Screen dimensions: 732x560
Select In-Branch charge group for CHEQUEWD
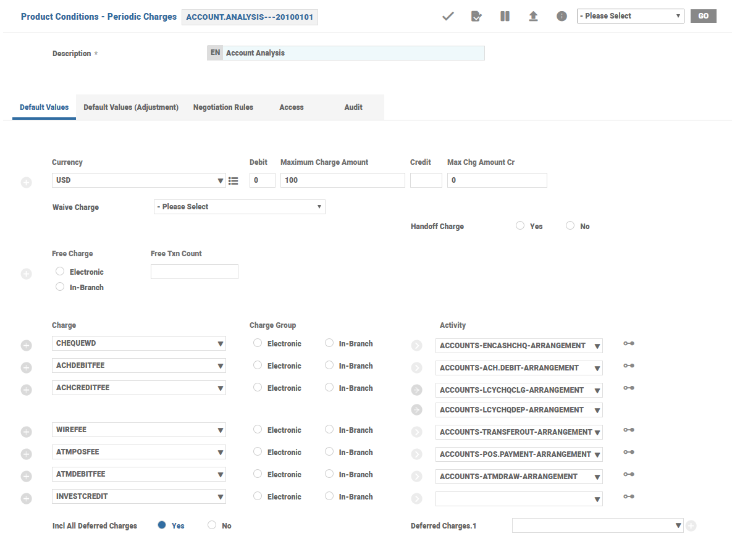coord(329,343)
